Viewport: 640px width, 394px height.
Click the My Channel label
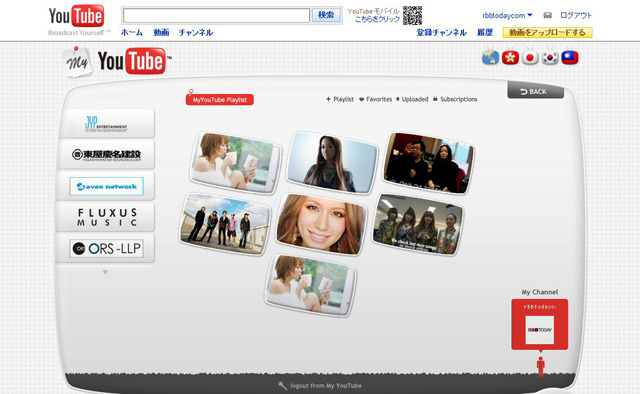540,292
